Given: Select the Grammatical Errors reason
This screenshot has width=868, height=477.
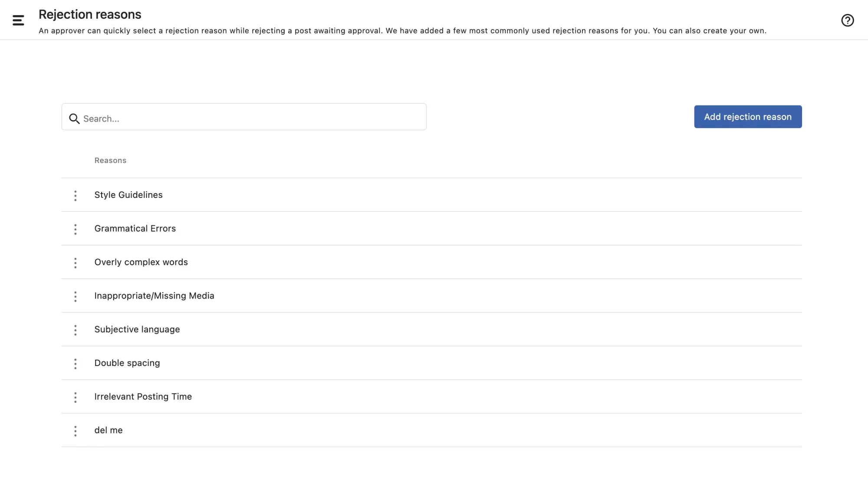Looking at the screenshot, I should pyautogui.click(x=135, y=229).
